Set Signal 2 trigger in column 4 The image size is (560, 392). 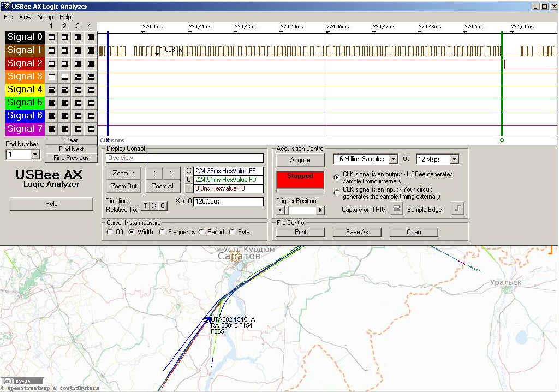pyautogui.click(x=91, y=64)
